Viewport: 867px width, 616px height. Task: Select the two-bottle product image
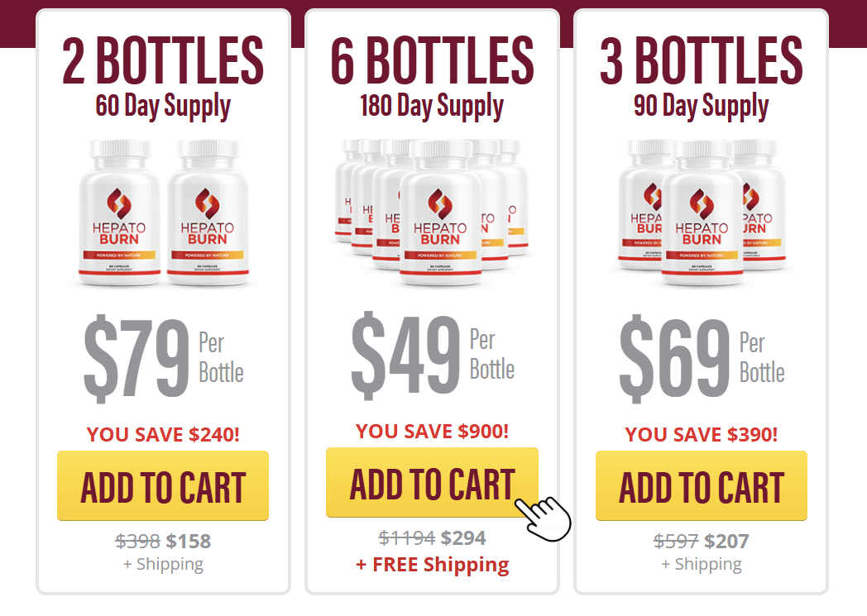click(x=163, y=212)
